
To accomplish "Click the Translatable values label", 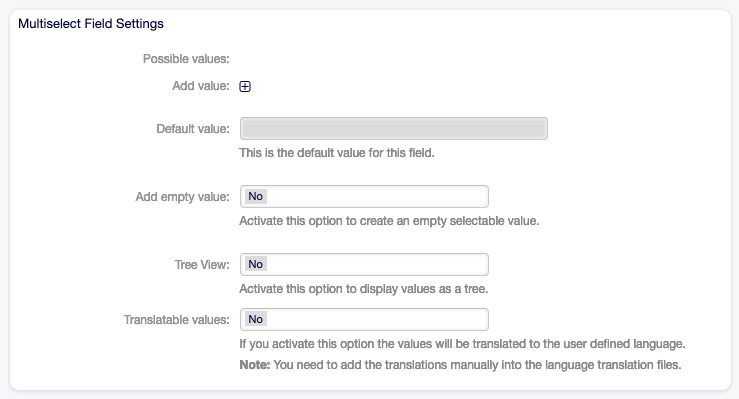I will pyautogui.click(x=177, y=320).
